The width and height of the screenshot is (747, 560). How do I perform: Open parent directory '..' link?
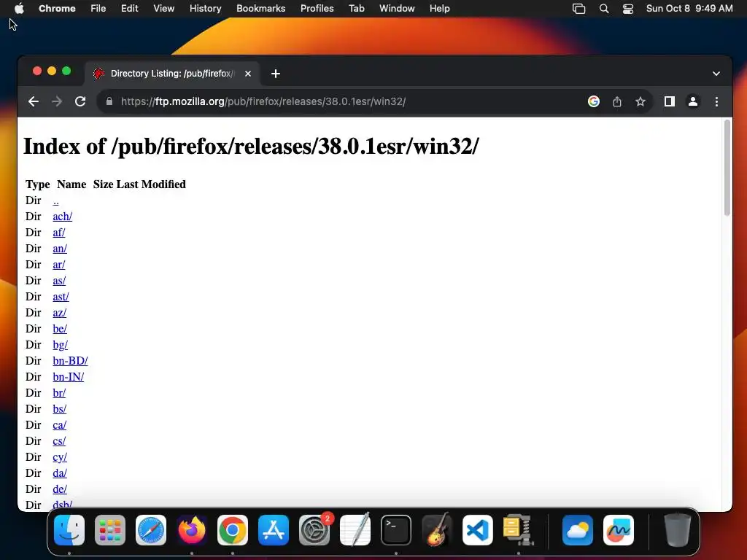pos(55,201)
